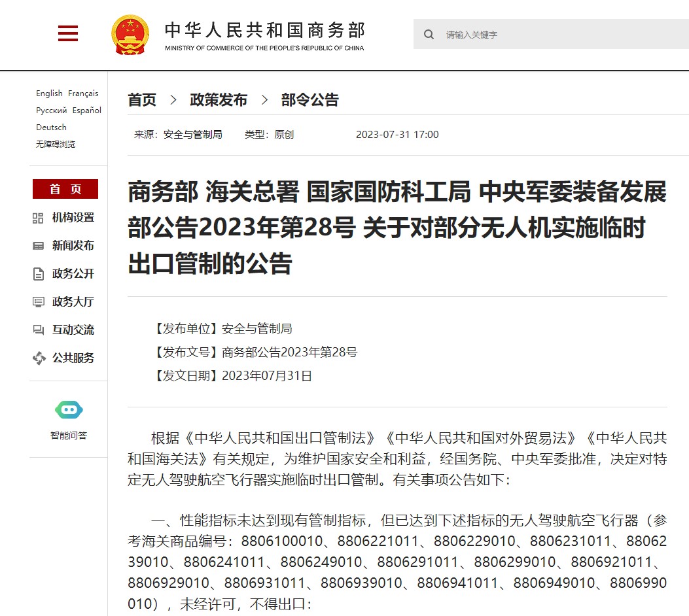
Task: Click the 互动交流 chat icon
Action: [38, 330]
